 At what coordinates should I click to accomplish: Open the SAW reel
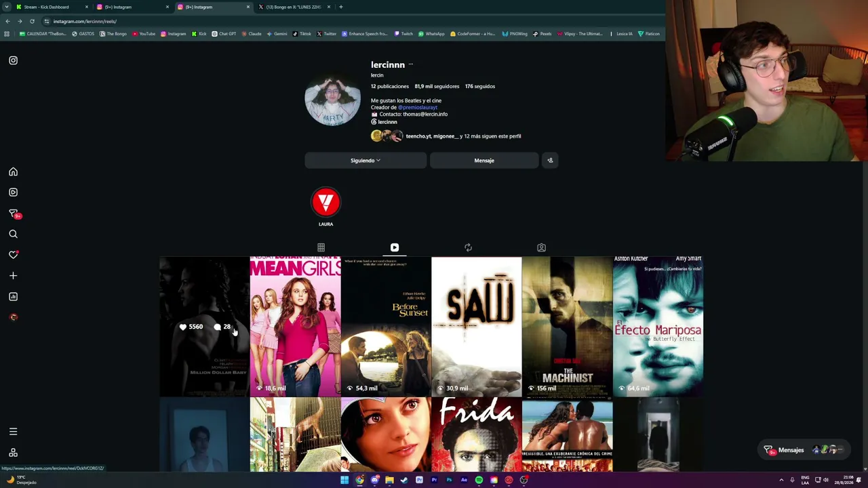pos(477,326)
